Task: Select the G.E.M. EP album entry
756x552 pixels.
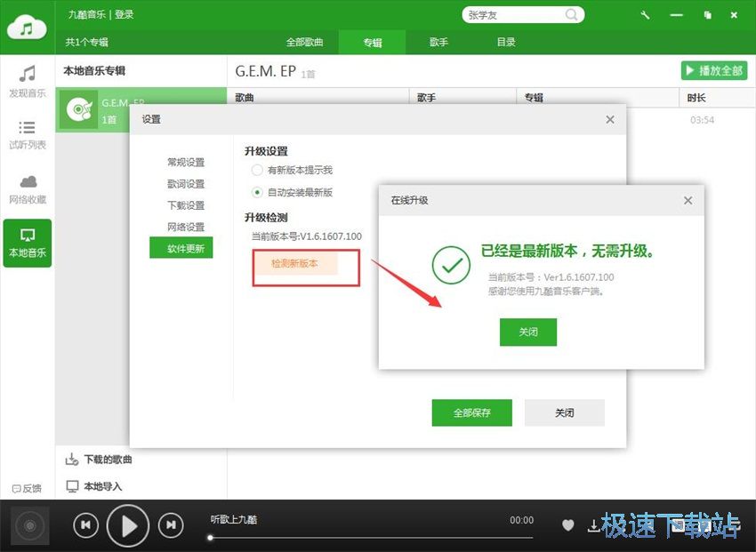Action: click(x=141, y=110)
